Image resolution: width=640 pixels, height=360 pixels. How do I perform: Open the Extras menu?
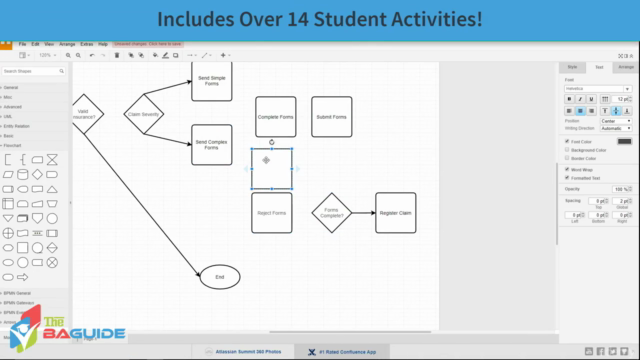pos(87,44)
